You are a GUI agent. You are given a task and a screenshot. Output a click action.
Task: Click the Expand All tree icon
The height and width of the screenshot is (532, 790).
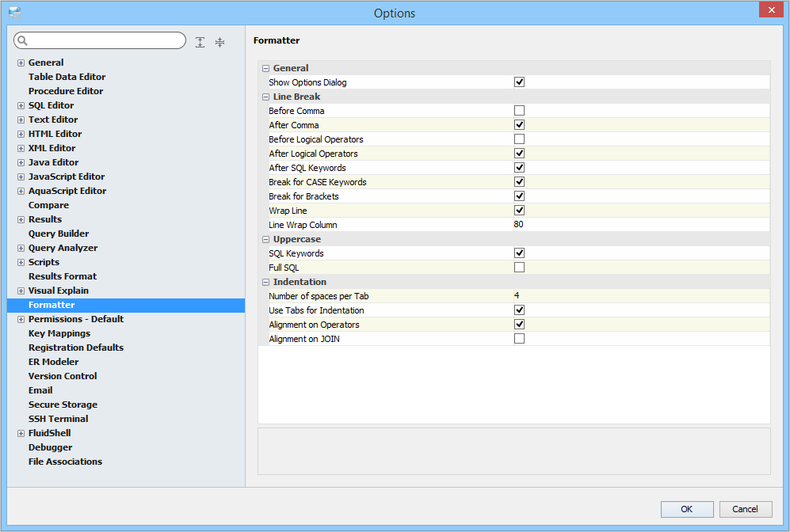click(x=200, y=42)
